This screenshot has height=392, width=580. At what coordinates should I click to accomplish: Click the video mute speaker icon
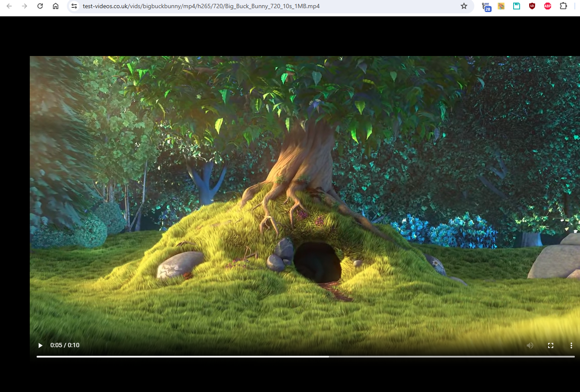click(x=530, y=345)
